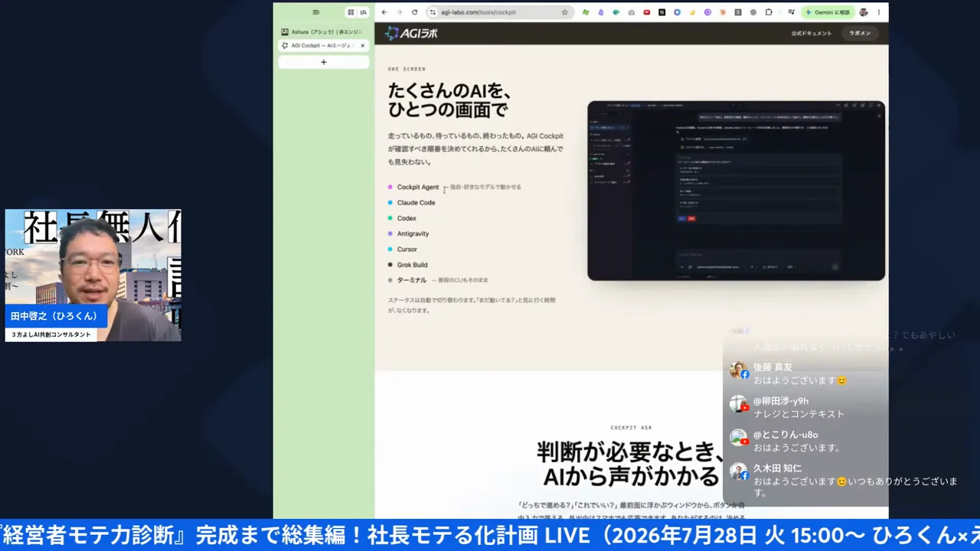Click the Claude Code list item
The width and height of the screenshot is (980, 551).
[x=416, y=203]
